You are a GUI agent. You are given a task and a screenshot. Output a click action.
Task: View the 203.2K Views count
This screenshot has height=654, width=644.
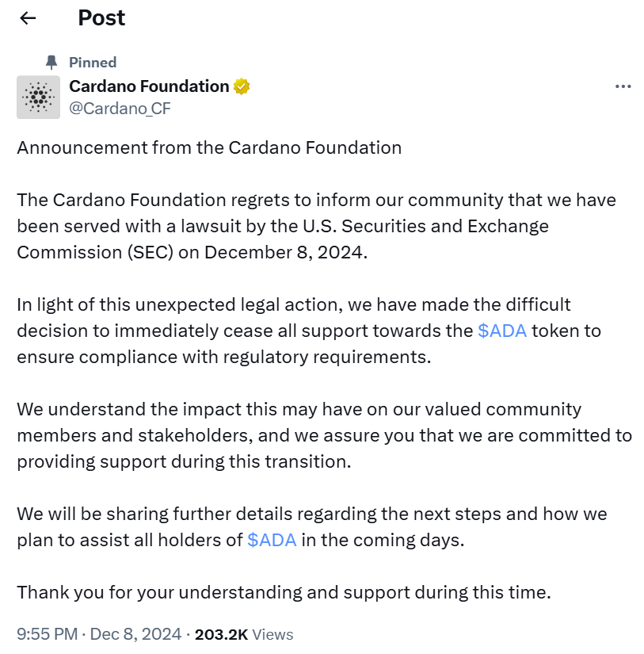point(244,634)
